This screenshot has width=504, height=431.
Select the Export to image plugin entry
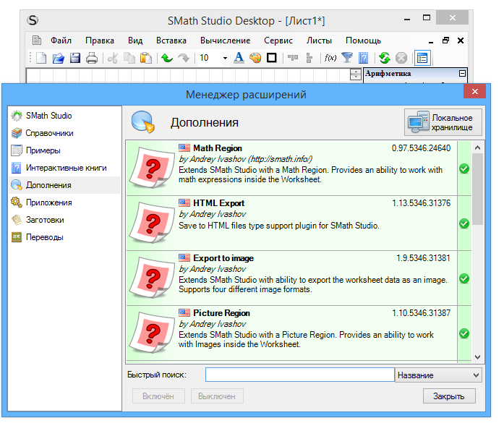pyautogui.click(x=299, y=278)
